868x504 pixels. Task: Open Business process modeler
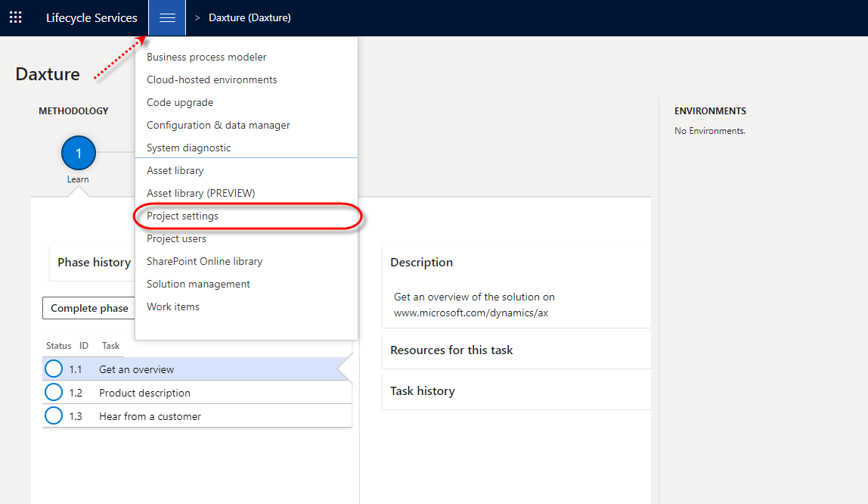point(206,57)
